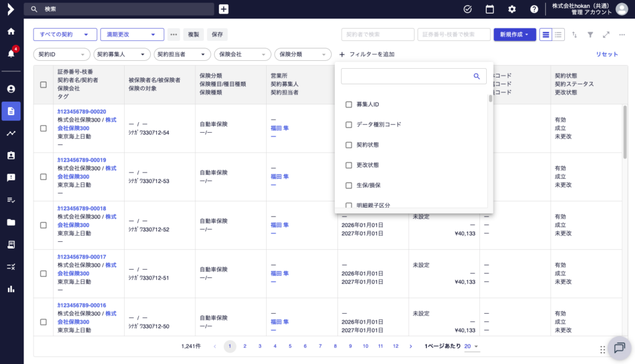Screen dimensions: 635x364
Task: Click the filter list scrollbar
Action: point(490,98)
